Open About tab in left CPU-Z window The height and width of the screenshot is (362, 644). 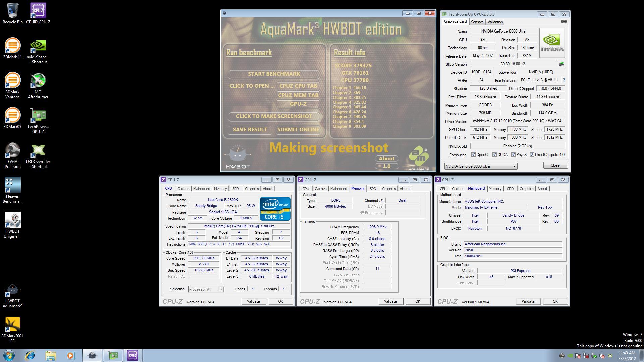(x=268, y=189)
